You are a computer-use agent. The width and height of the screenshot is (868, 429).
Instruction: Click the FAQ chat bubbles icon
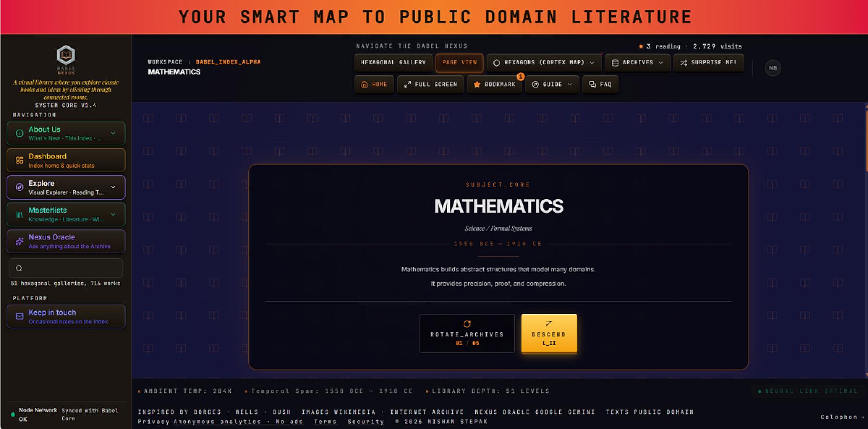coord(592,84)
